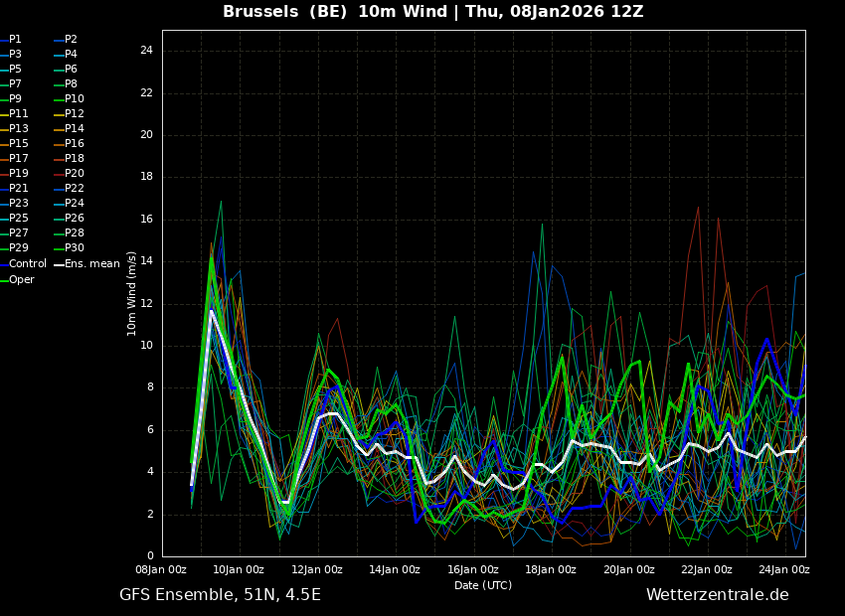
Task: Click the Date (UTC) axis label
Action: click(483, 585)
